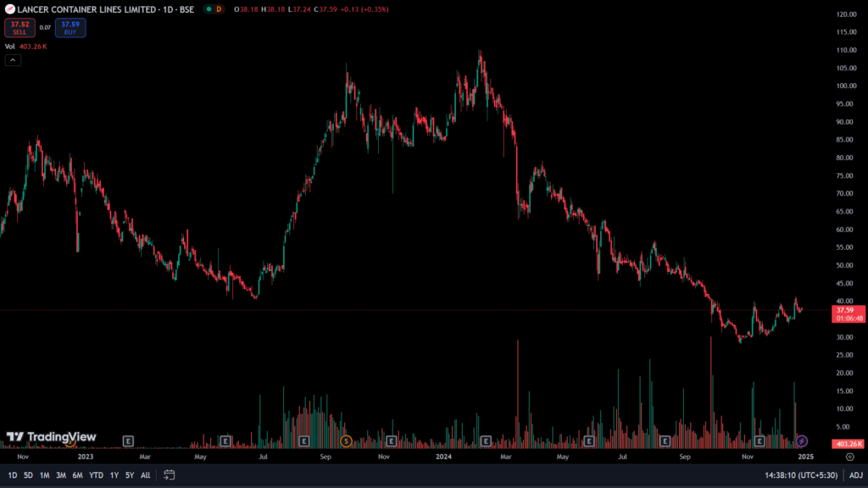The width and height of the screenshot is (868, 488).
Task: Select the 1Y time range
Action: point(114,475)
